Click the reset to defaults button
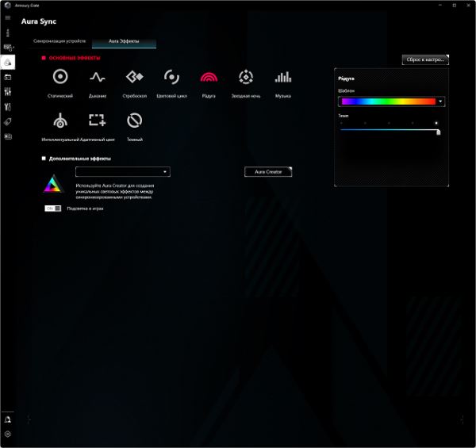Image resolution: width=476 pixels, height=448 pixels. pyautogui.click(x=425, y=59)
